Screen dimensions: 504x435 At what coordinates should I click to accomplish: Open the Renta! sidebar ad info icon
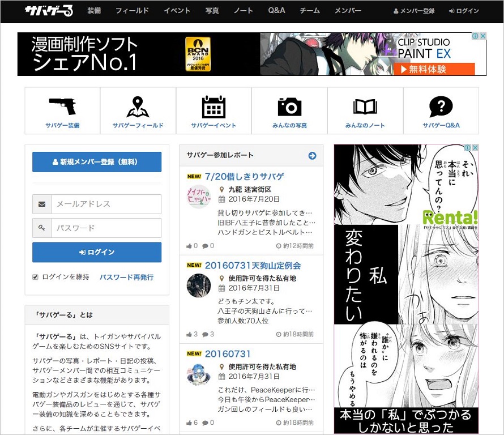coord(468,148)
